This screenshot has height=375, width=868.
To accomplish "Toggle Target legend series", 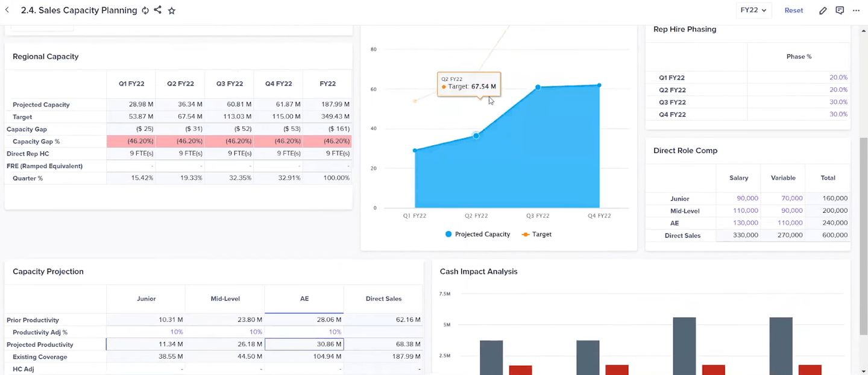I will pyautogui.click(x=537, y=234).
